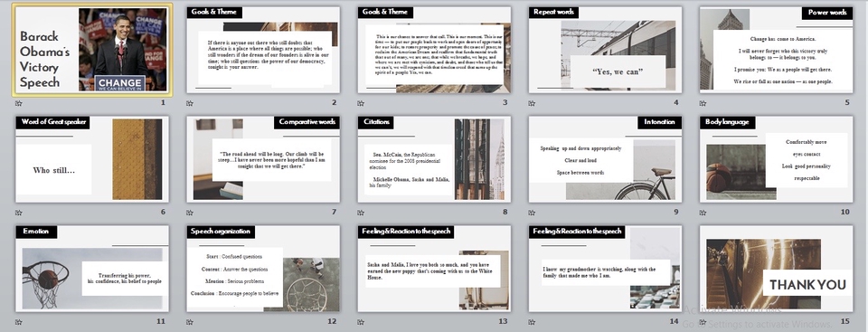Click the animation star icon under slide 1

19,103
